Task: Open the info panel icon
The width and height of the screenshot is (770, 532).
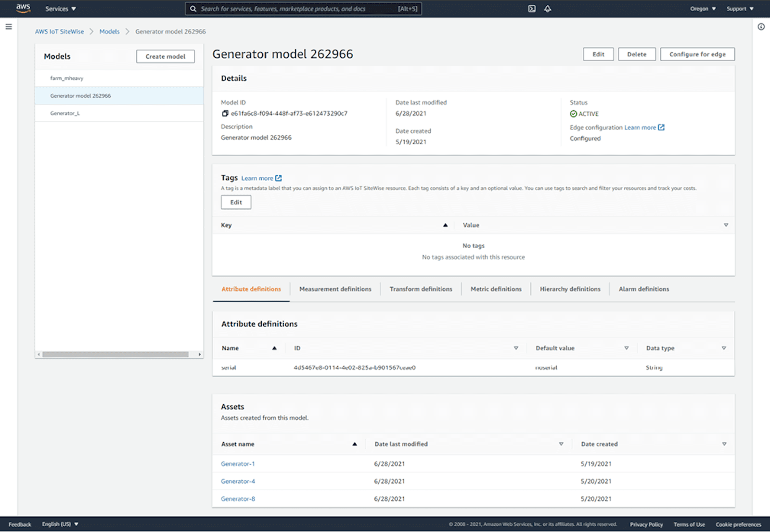Action: (x=761, y=27)
